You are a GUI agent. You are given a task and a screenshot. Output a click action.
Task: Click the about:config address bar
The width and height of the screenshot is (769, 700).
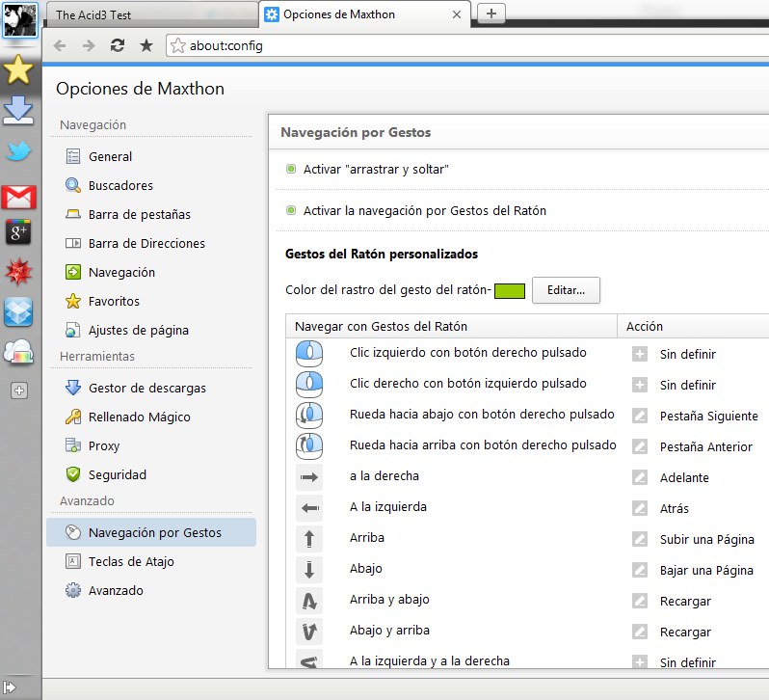tap(463, 45)
